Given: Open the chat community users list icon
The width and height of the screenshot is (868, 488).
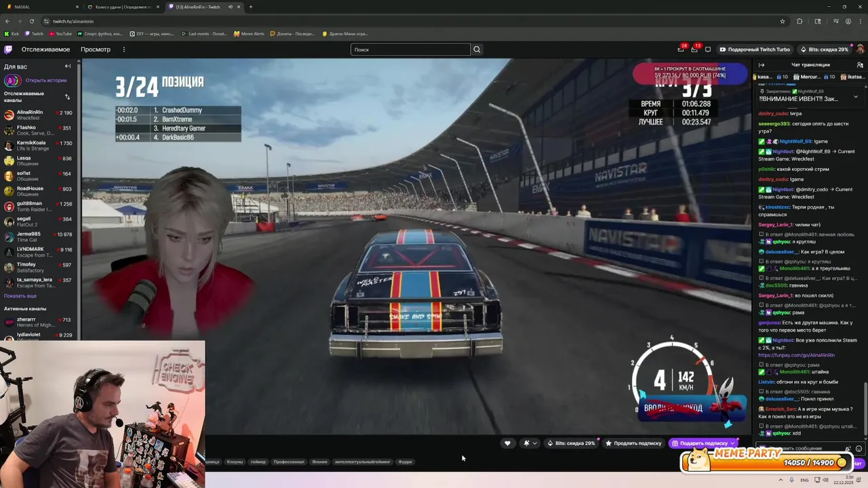Looking at the screenshot, I should (x=860, y=65).
